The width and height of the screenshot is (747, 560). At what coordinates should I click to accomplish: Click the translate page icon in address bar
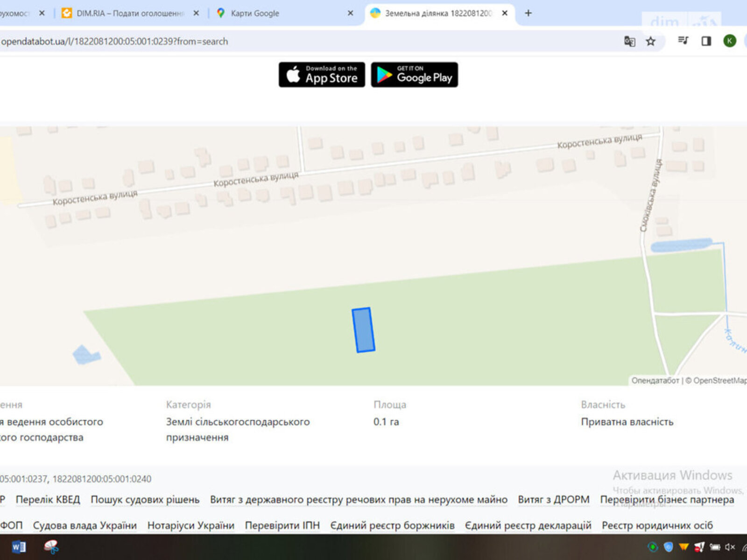[x=629, y=42]
